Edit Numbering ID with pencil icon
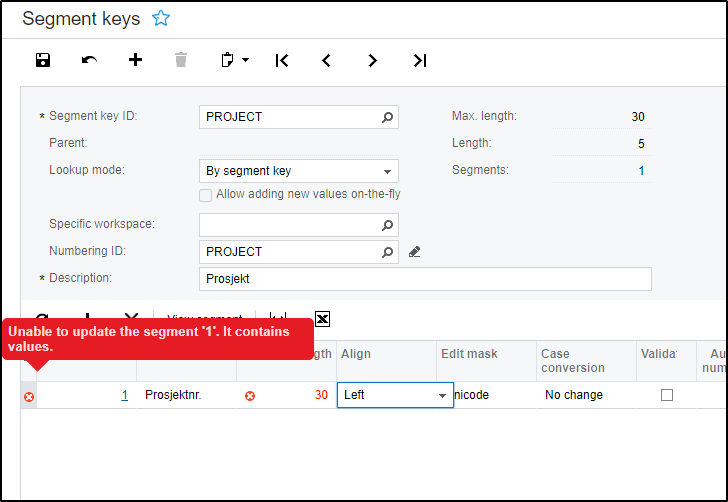Viewport: 728px width, 502px height. tap(415, 252)
